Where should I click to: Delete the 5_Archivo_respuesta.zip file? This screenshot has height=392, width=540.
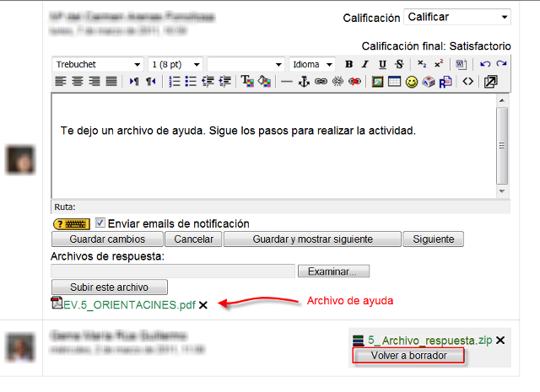click(x=500, y=341)
